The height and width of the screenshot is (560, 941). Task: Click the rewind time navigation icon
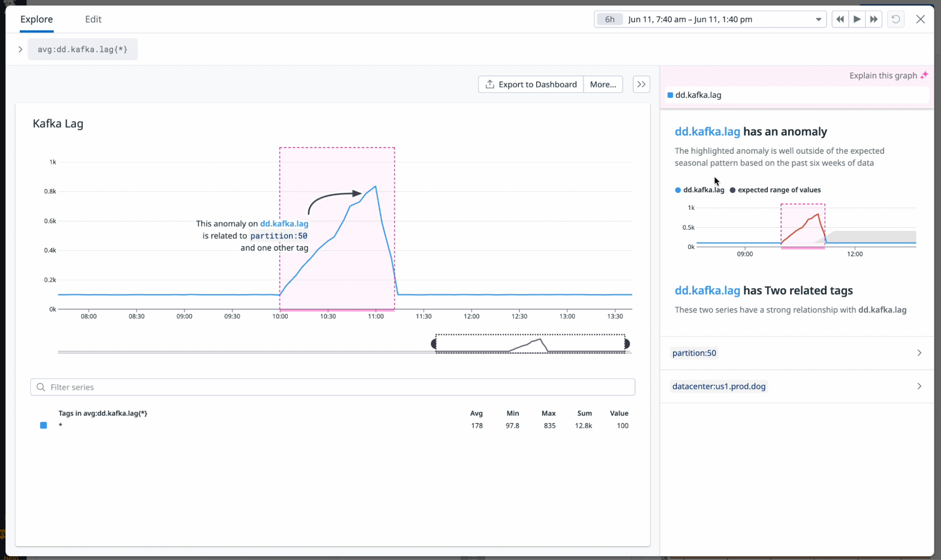839,19
